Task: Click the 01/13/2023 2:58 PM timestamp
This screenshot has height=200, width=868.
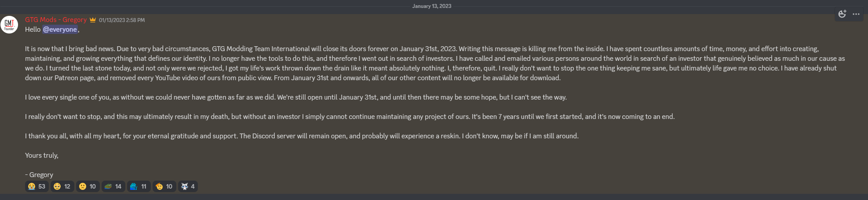Action: tap(122, 20)
